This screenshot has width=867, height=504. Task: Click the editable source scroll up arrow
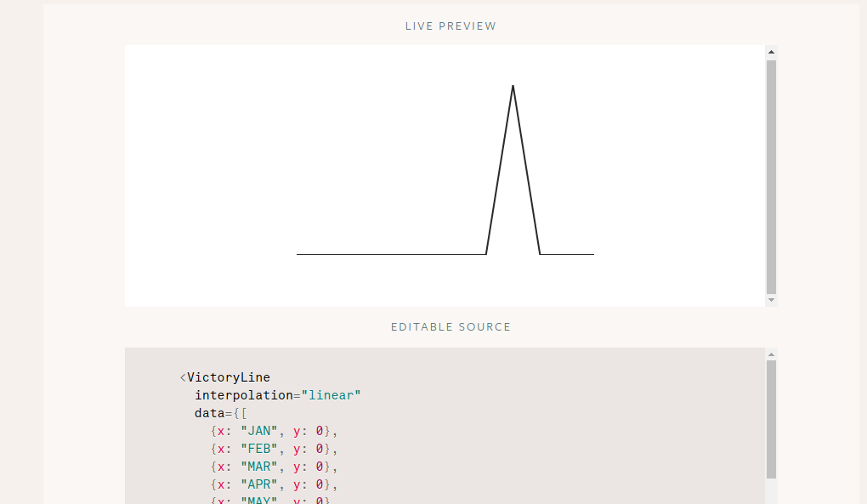point(771,354)
